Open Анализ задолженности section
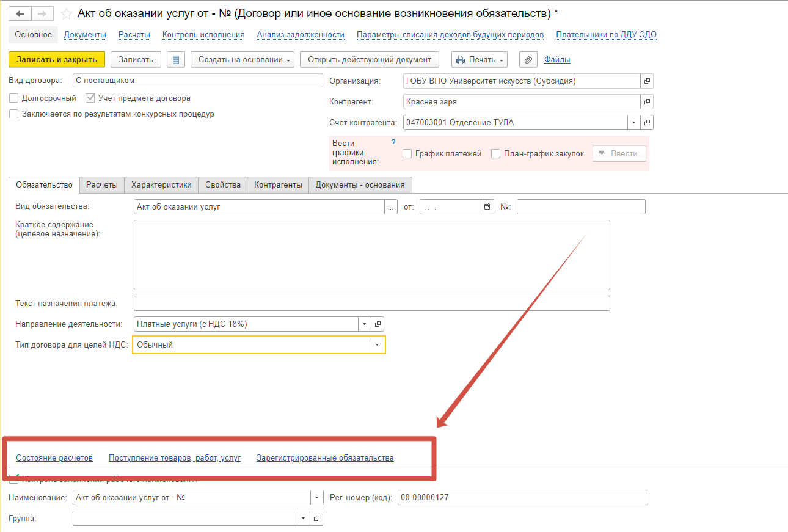The width and height of the screenshot is (788, 532). click(x=301, y=35)
